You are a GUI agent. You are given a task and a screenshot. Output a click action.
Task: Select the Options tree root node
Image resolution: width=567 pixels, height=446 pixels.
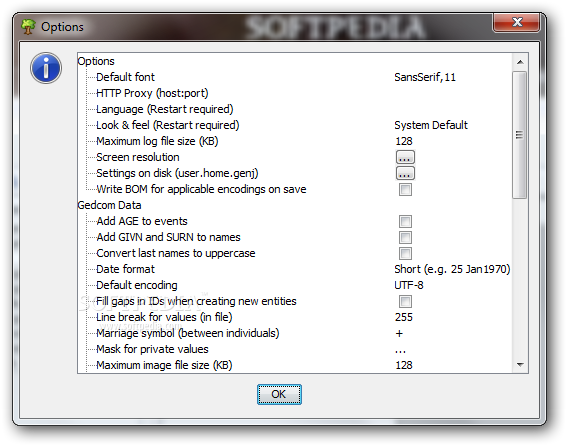(96, 61)
